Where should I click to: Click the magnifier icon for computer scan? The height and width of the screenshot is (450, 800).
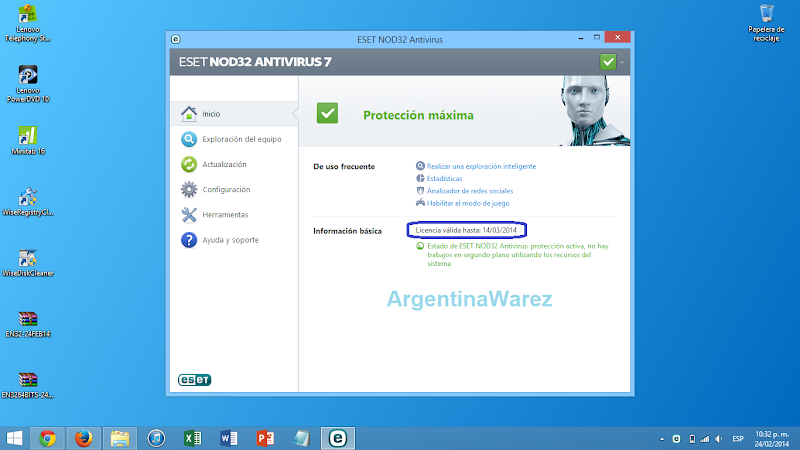(189, 139)
